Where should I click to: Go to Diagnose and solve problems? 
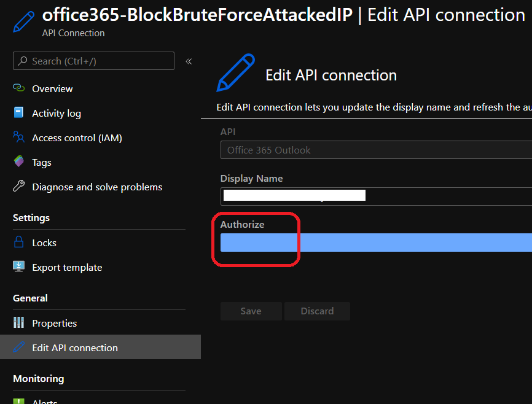pos(97,187)
